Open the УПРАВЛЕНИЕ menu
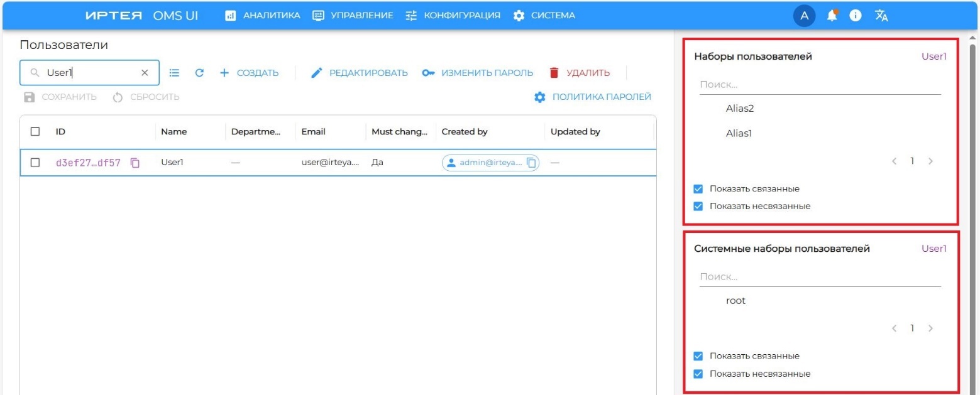This screenshot has width=980, height=395. coord(353,15)
